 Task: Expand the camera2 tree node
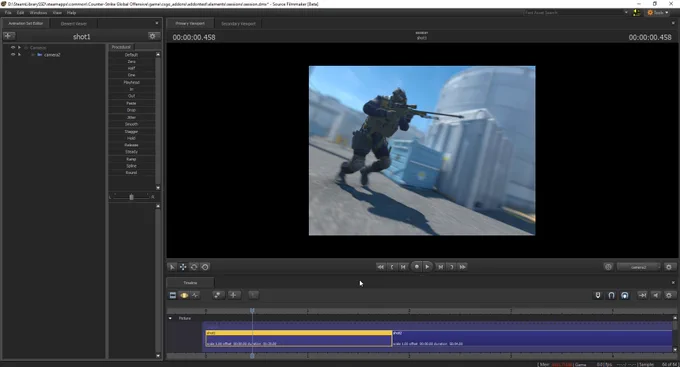(x=19, y=55)
